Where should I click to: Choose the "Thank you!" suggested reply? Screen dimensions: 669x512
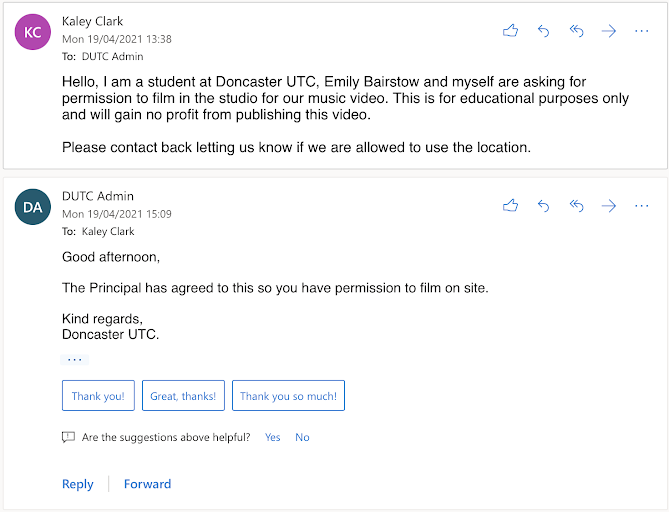[x=98, y=396]
